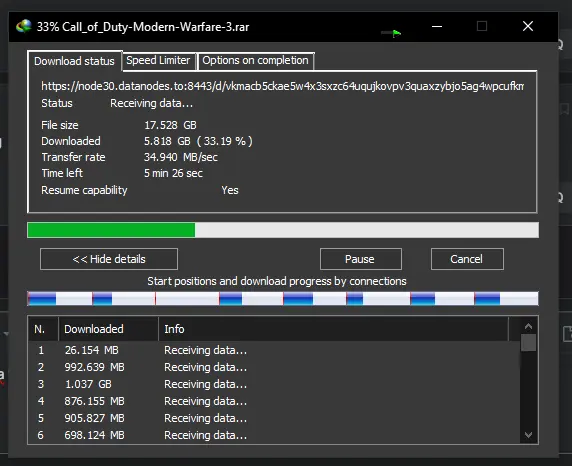Select connection row with 905.827 MB

coord(274,418)
